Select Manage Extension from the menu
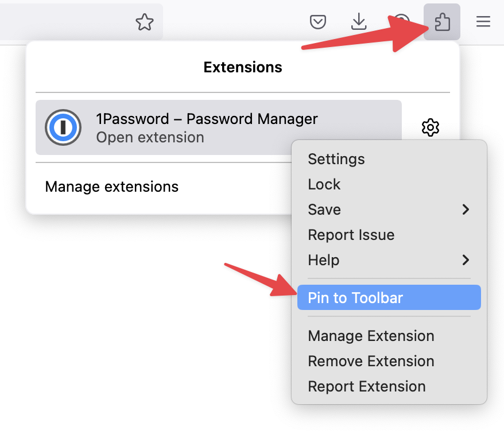504x442 pixels. (x=371, y=336)
